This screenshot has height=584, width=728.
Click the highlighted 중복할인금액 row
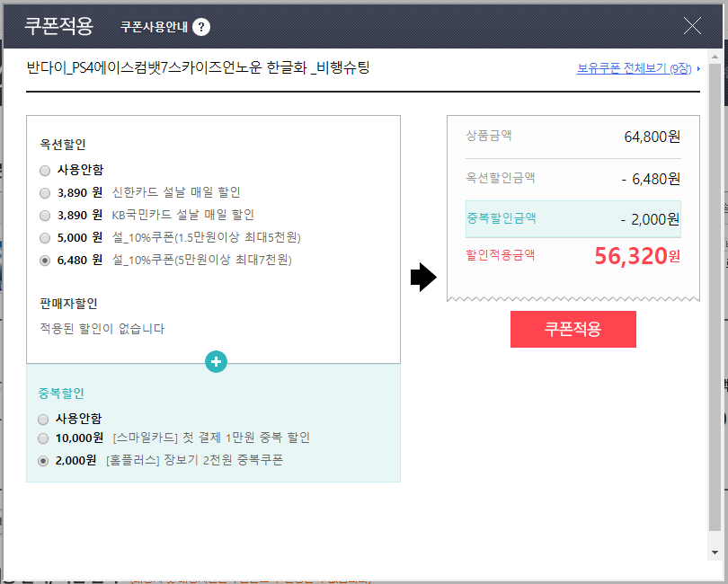[573, 218]
